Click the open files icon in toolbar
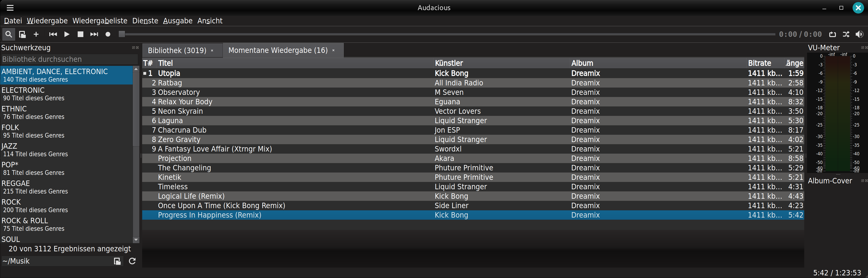The height and width of the screenshot is (278, 868). coord(22,34)
